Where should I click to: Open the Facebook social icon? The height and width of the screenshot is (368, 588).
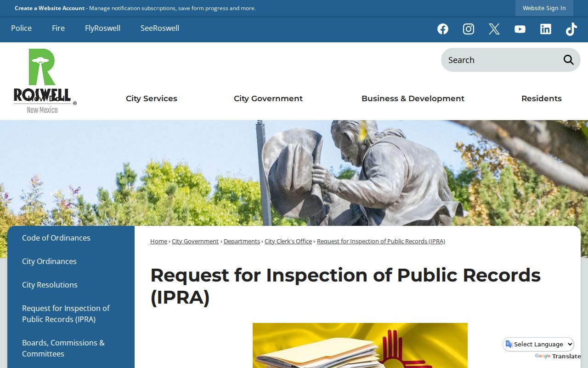443,29
